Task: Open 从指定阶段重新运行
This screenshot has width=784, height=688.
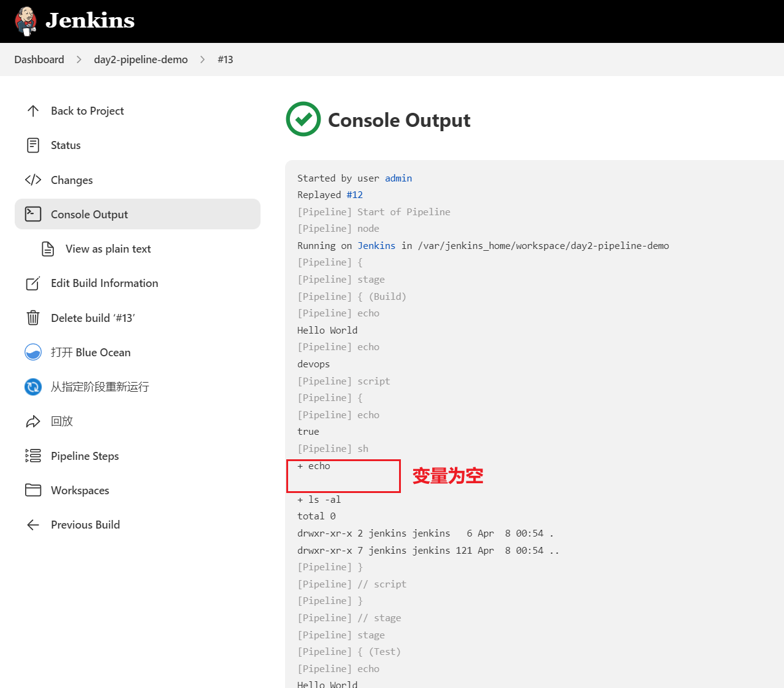Action: tap(100, 387)
